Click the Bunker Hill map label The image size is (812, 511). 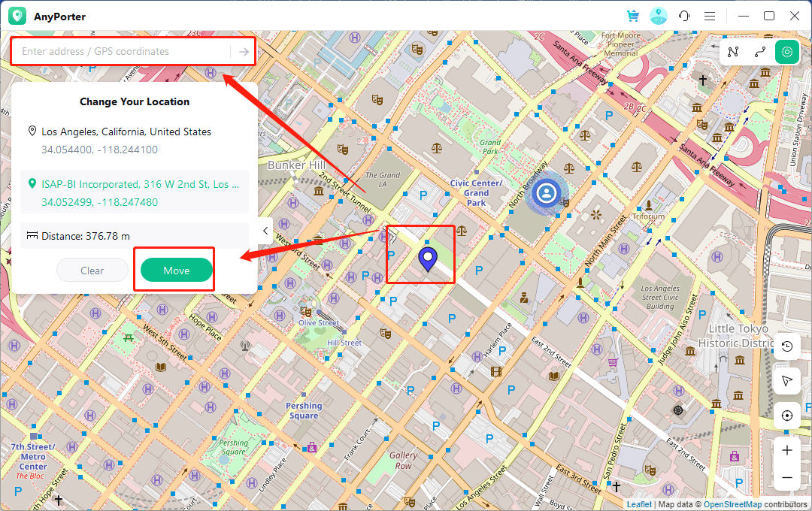[x=297, y=165]
